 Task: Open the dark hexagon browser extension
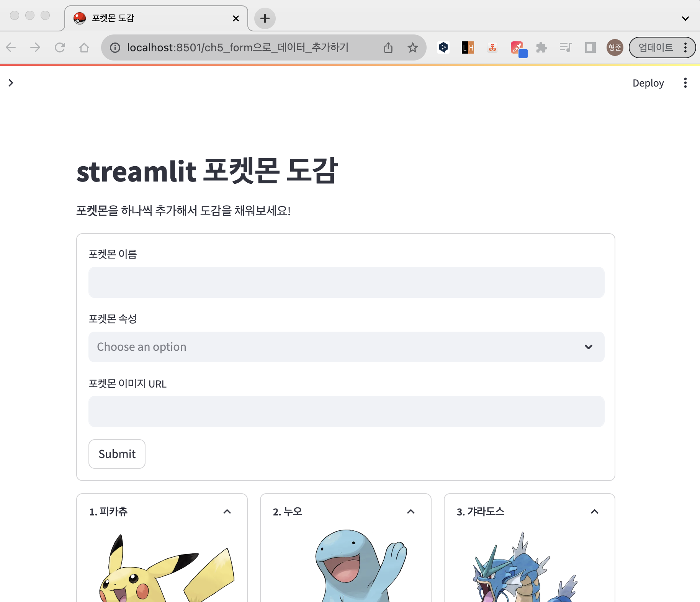pyautogui.click(x=443, y=47)
